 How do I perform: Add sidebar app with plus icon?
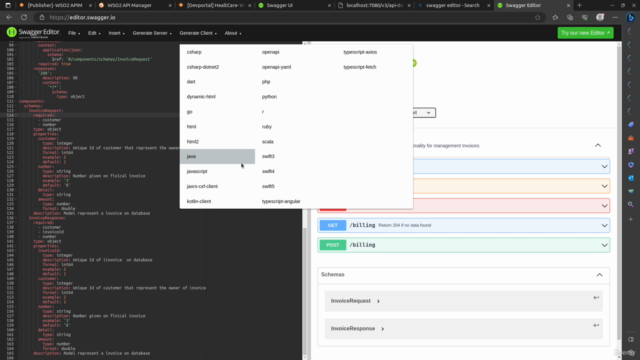tap(631, 219)
